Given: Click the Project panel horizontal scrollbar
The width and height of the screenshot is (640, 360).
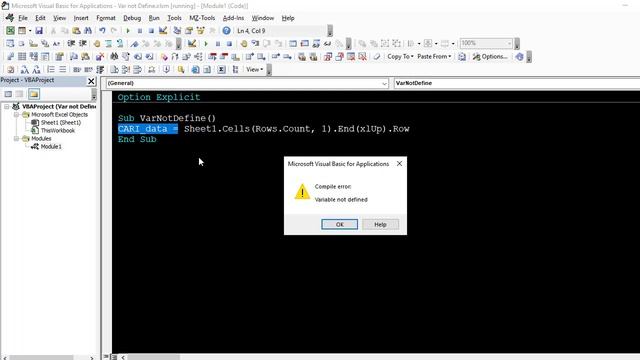Looking at the screenshot, I should [48, 358].
